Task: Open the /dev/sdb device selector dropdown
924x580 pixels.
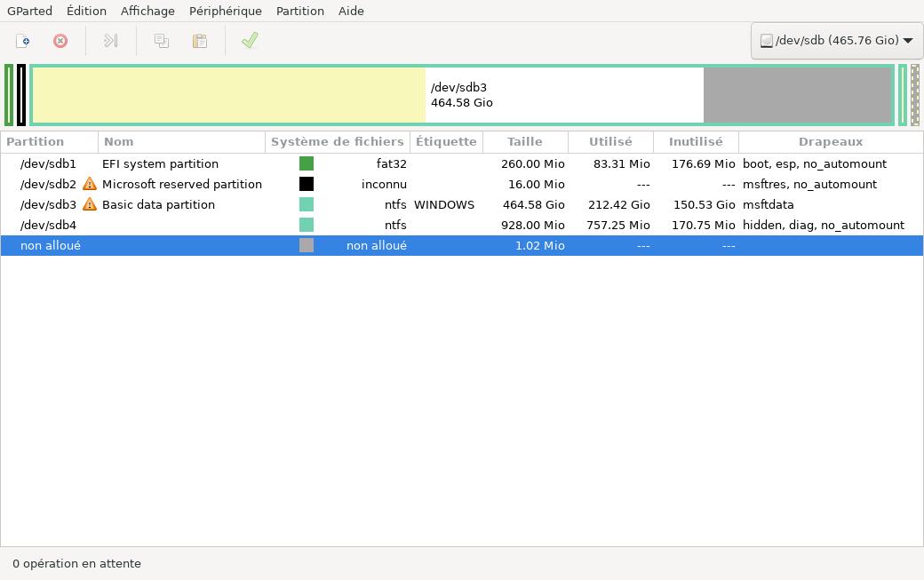Action: [x=836, y=41]
